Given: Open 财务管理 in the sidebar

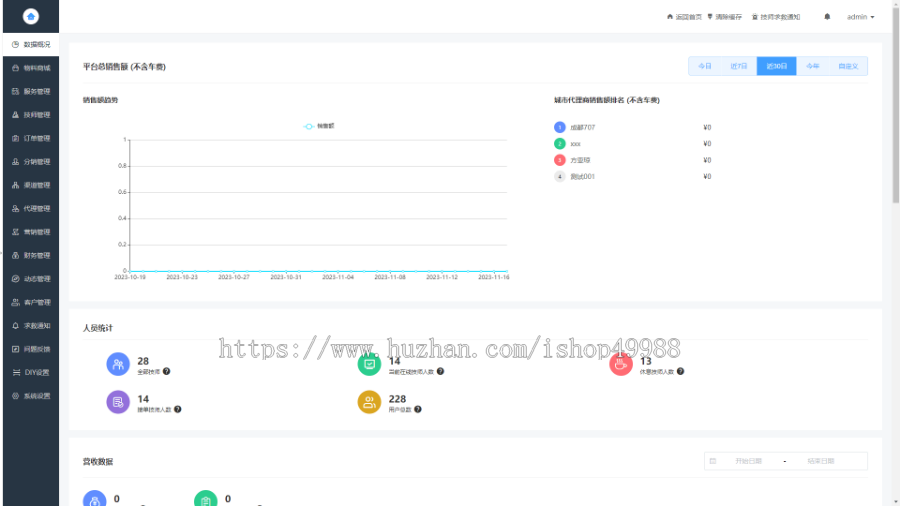Looking at the screenshot, I should coord(31,255).
